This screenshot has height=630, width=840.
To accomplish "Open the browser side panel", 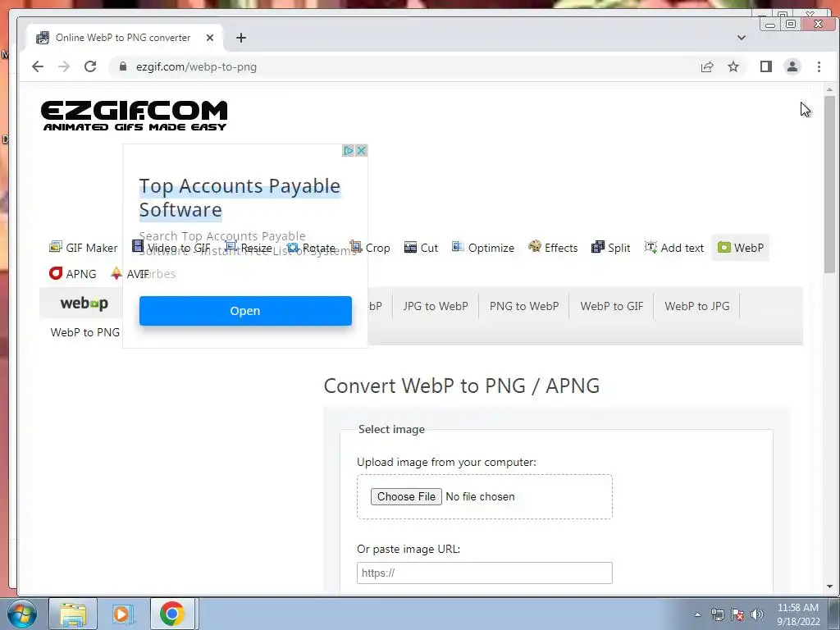I will [766, 66].
